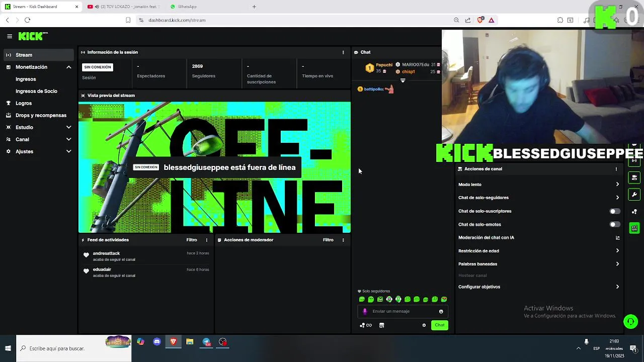Open chat settings gear
Image resolution: width=644 pixels, height=362 pixels.
[x=424, y=325]
